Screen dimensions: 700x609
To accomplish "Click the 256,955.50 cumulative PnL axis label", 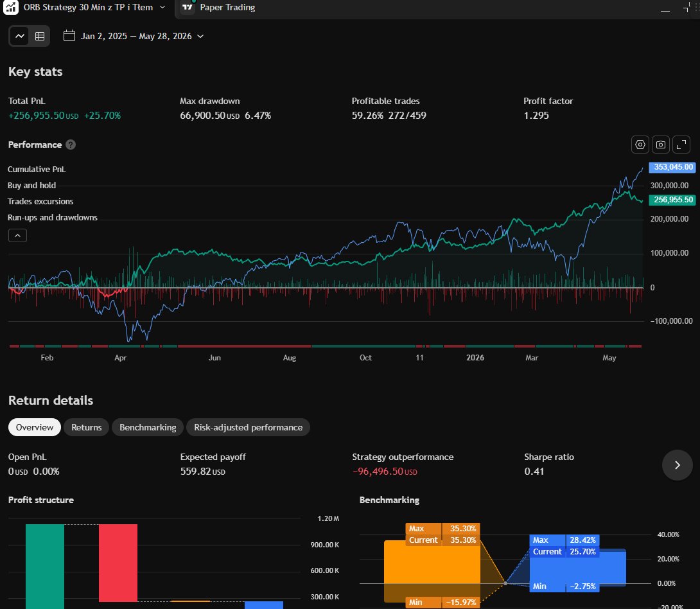I will pyautogui.click(x=672, y=200).
